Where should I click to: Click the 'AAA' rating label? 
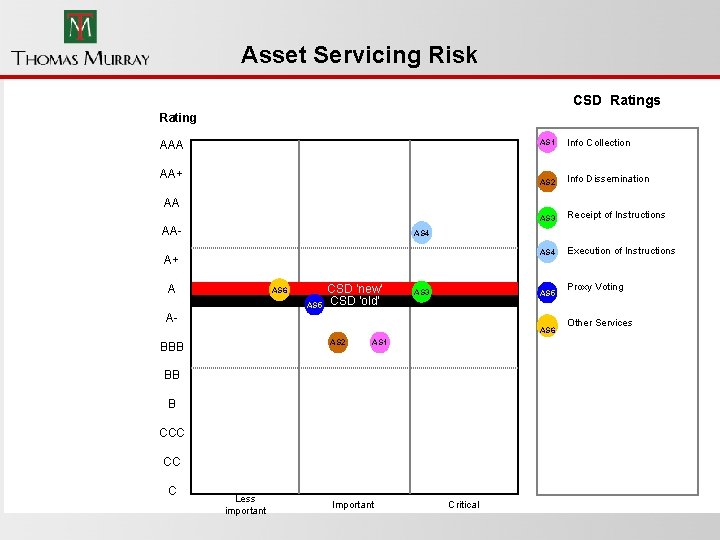point(171,145)
